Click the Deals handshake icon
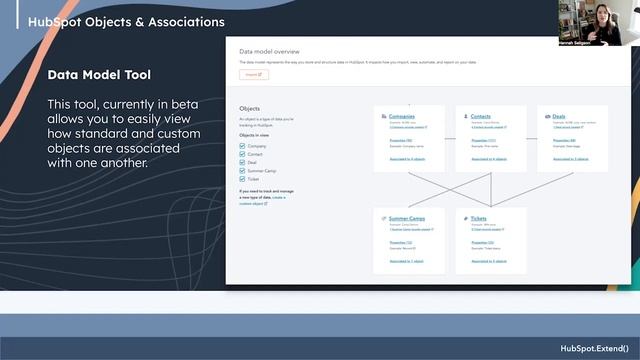Image resolution: width=640 pixels, height=360 pixels. click(548, 116)
